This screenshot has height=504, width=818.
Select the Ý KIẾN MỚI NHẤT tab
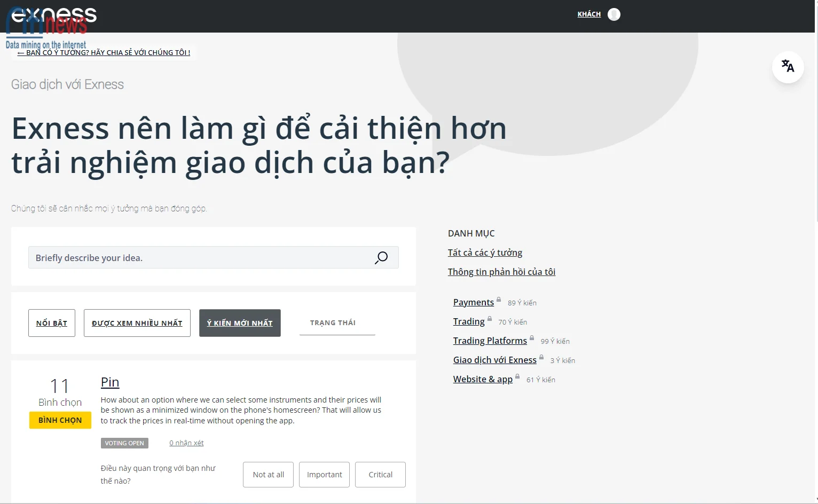pyautogui.click(x=240, y=323)
